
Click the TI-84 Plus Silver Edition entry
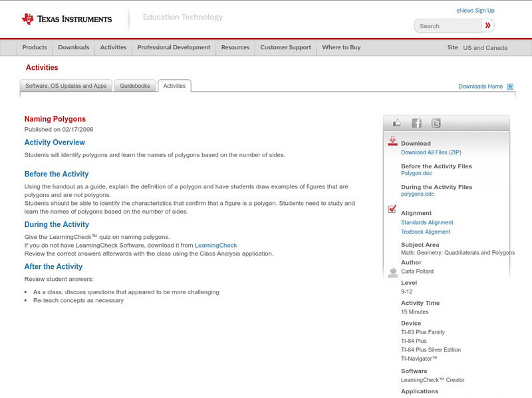coord(431,350)
